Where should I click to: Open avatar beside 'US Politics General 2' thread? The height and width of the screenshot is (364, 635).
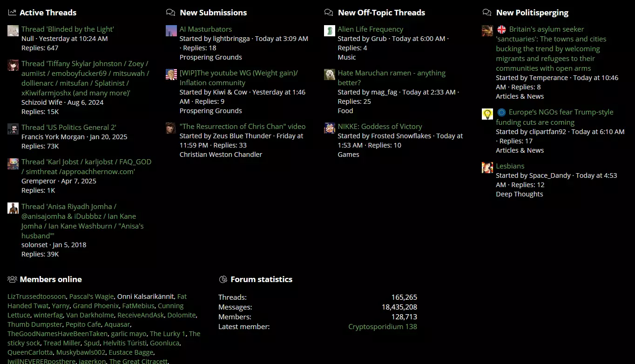13,129
